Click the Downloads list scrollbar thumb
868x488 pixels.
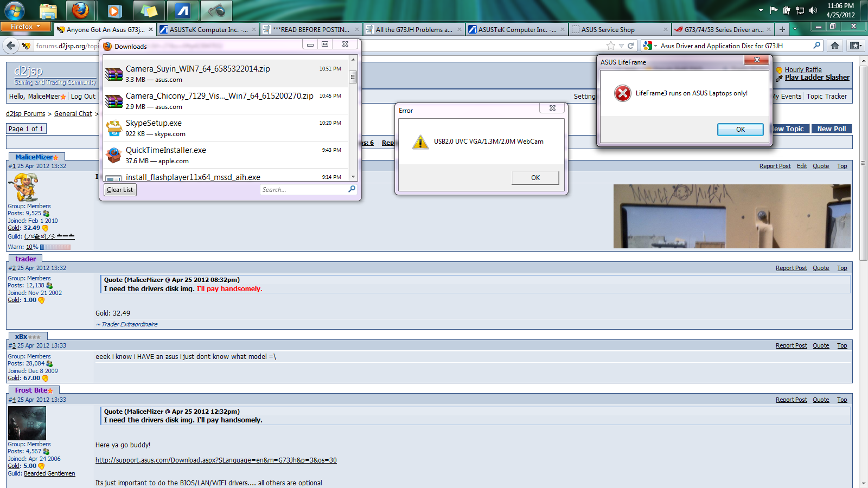[x=353, y=76]
